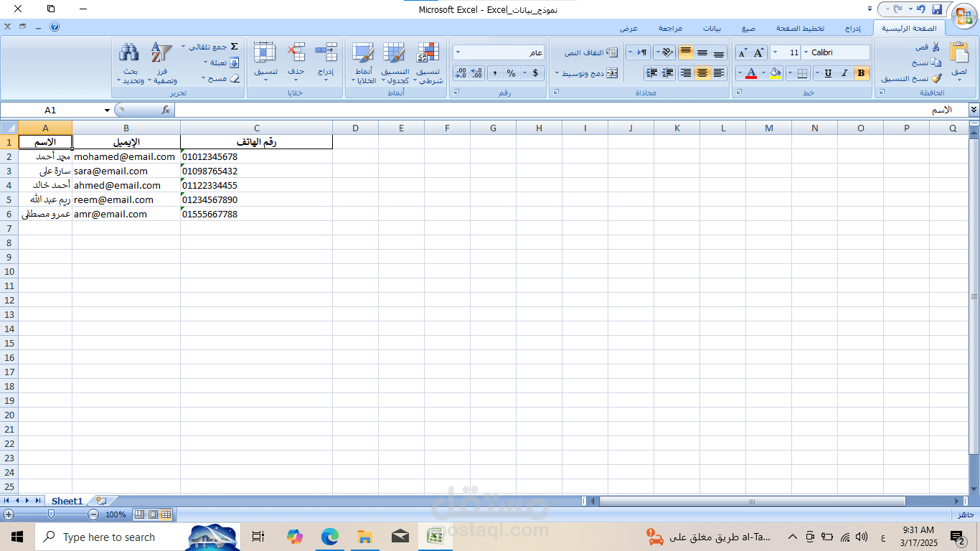
Task: Apply the red font color A
Action: (751, 73)
